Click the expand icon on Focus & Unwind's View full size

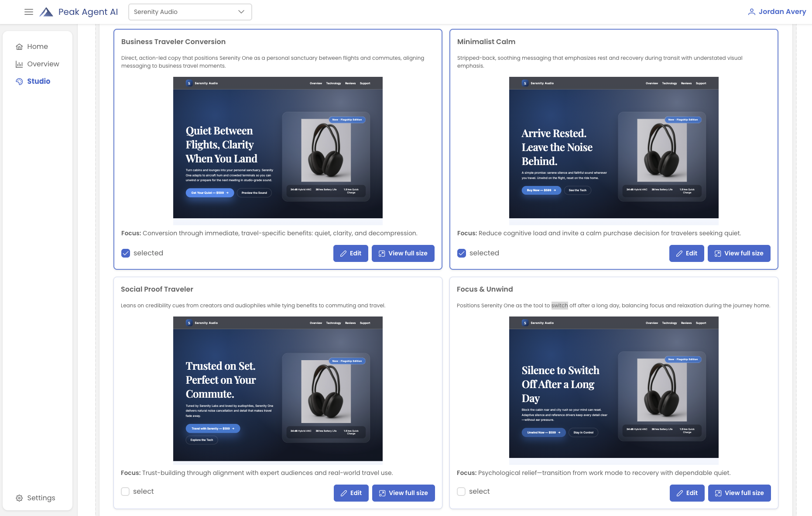718,493
